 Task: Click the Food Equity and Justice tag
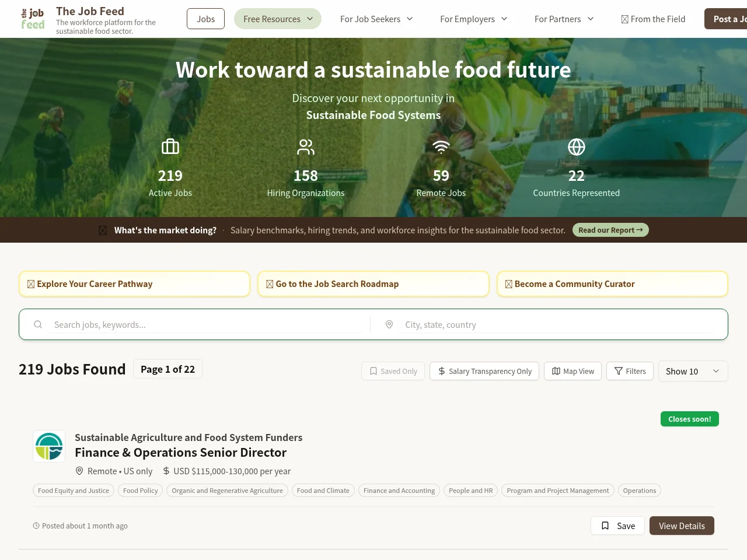[74, 491]
